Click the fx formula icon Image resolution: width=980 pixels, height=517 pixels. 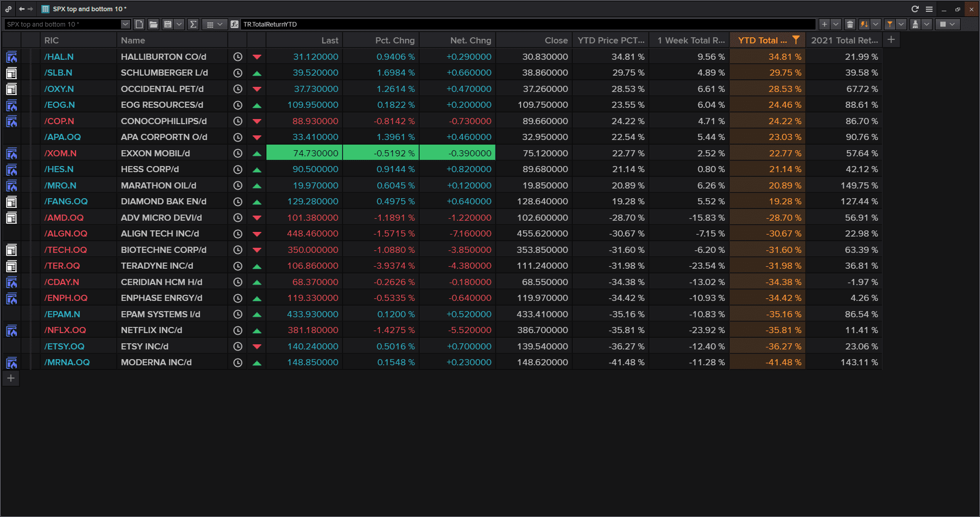[234, 24]
